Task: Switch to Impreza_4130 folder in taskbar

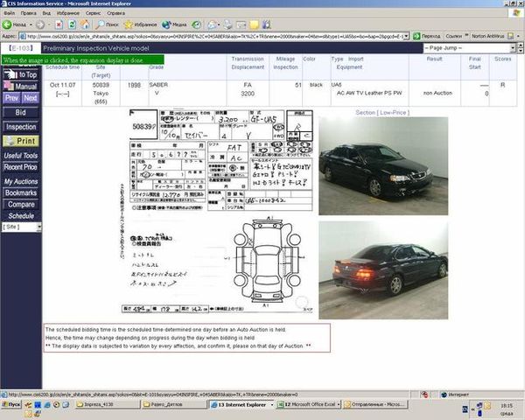Action: 107,404
